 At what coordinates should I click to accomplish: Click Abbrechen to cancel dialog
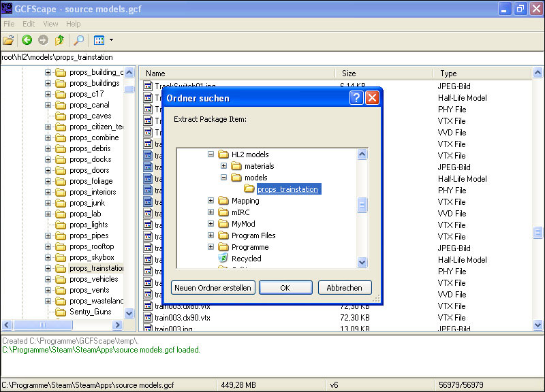[345, 287]
